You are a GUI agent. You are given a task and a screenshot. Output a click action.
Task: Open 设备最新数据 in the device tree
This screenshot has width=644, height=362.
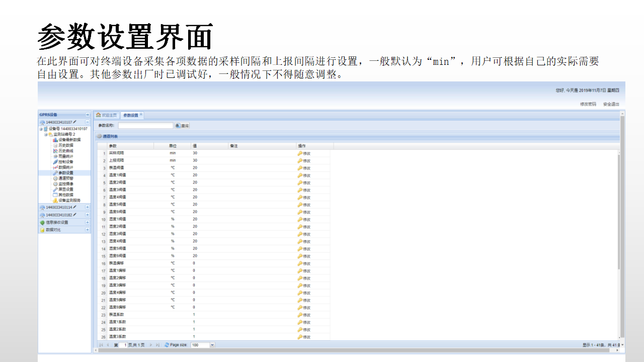[69, 140]
